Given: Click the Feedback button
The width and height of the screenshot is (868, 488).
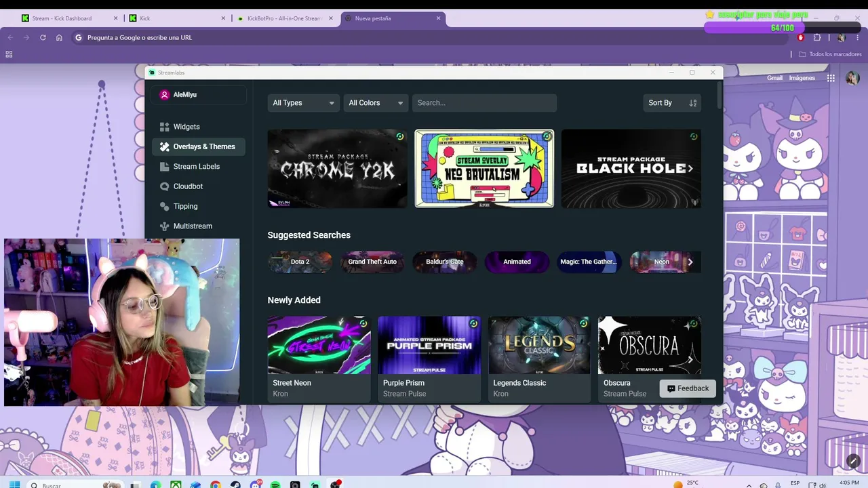Looking at the screenshot, I should [x=688, y=388].
